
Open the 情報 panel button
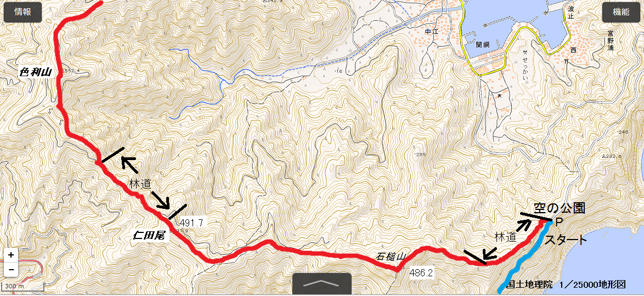click(22, 13)
